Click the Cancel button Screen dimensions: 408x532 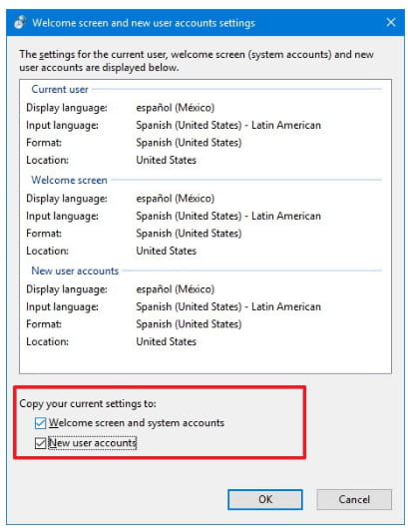(x=354, y=499)
